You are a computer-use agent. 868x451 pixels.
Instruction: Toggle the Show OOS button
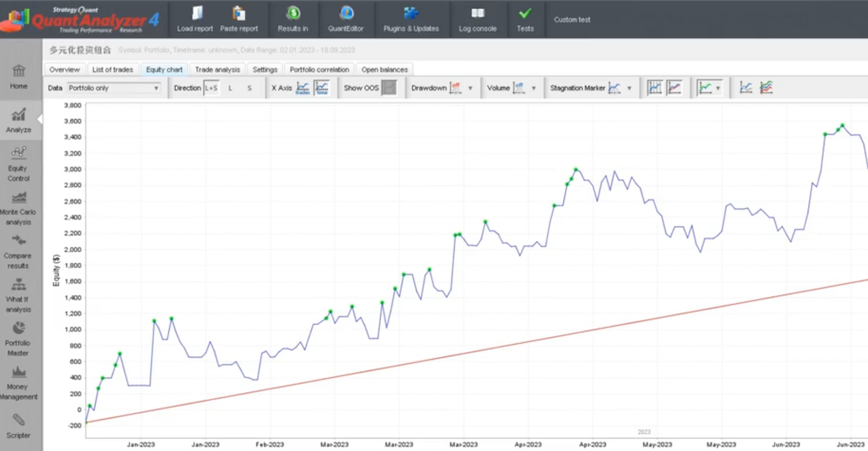389,88
